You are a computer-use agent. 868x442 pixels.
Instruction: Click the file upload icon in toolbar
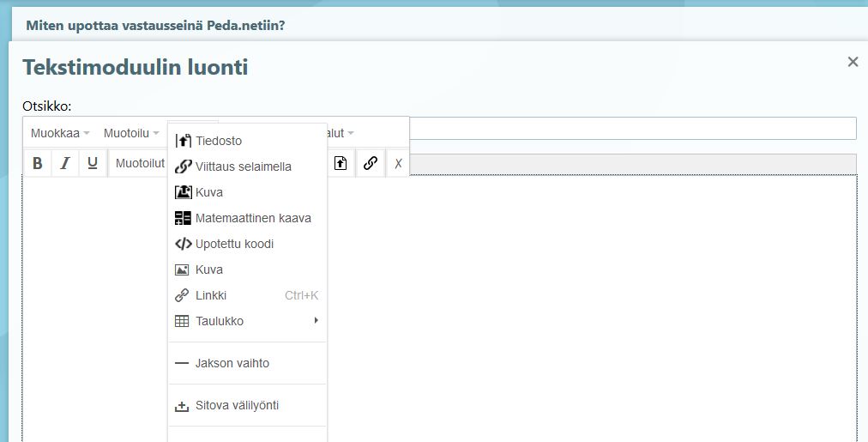(x=341, y=163)
